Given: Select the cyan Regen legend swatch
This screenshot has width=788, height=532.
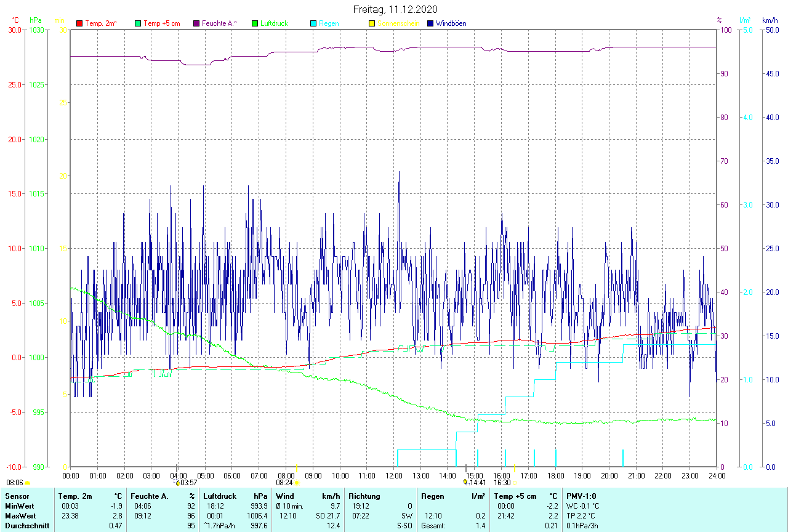Looking at the screenshot, I should click(x=313, y=23).
